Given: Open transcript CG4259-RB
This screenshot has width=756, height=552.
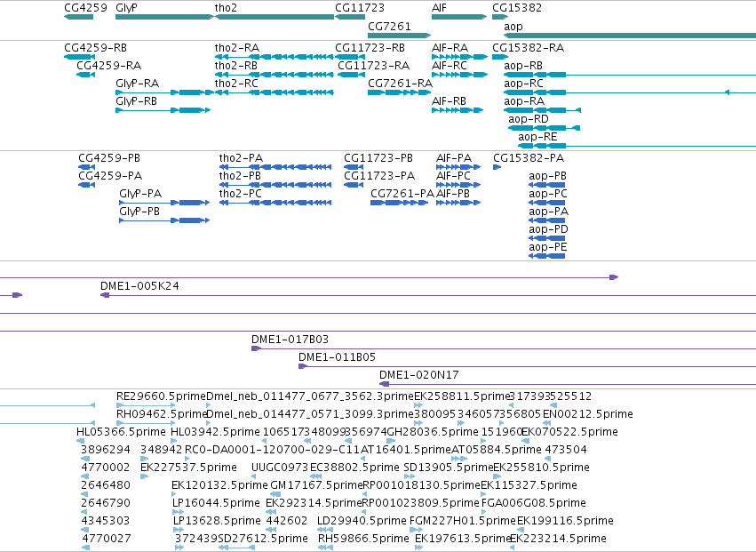Looking at the screenshot, I should 78,57.
